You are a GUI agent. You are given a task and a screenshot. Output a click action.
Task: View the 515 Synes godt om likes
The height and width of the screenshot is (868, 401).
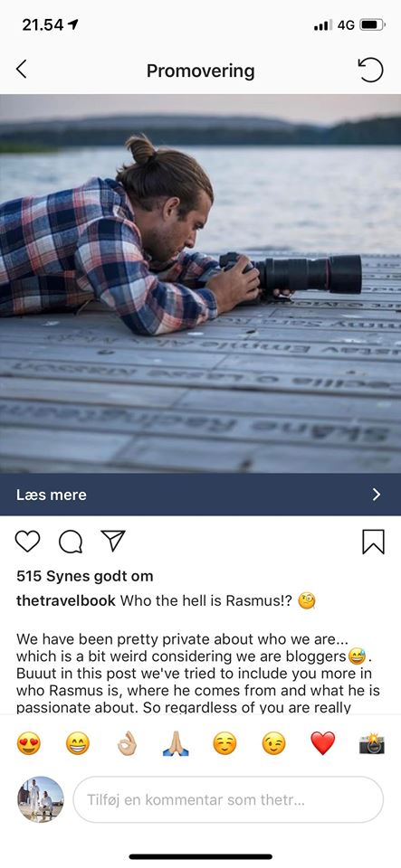[x=85, y=576]
